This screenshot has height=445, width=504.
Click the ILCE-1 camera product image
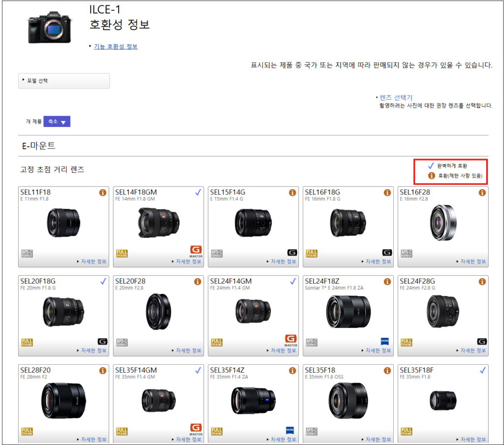click(49, 28)
